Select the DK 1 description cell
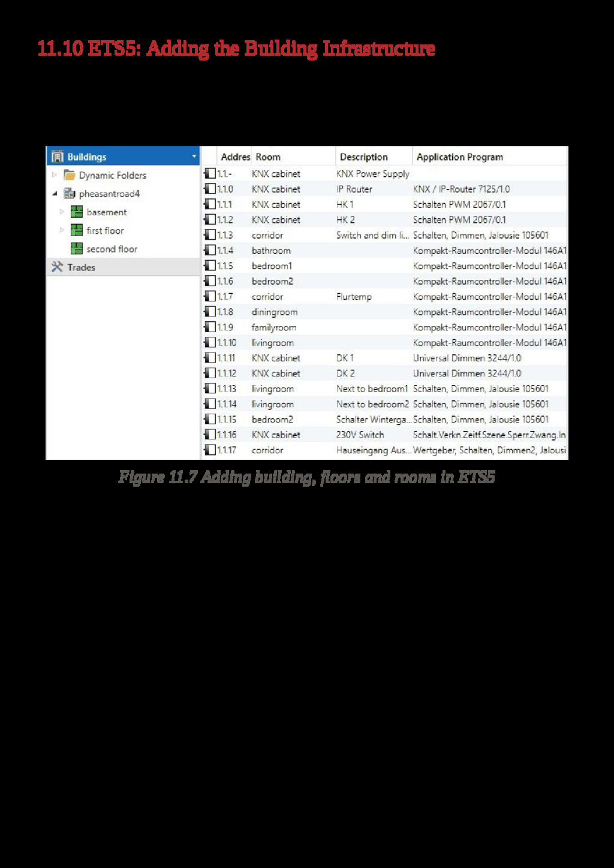Image resolution: width=614 pixels, height=868 pixels. pyautogui.click(x=345, y=358)
